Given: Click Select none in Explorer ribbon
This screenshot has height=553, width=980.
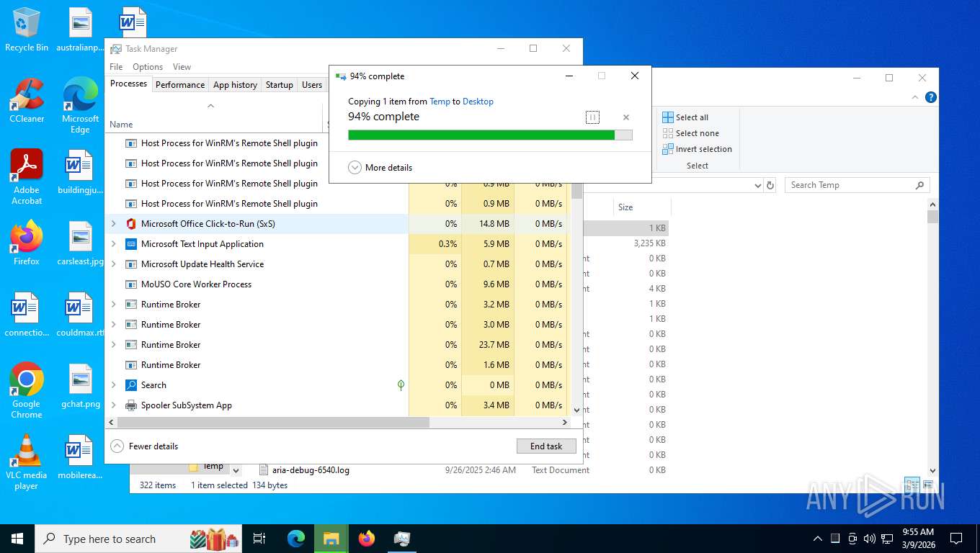Looking at the screenshot, I should [690, 133].
